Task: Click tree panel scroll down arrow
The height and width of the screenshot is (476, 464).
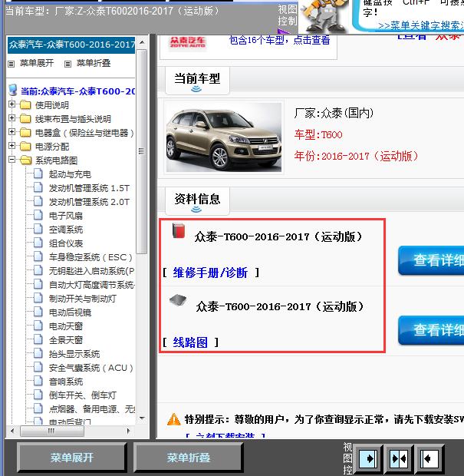Action: coord(142,418)
